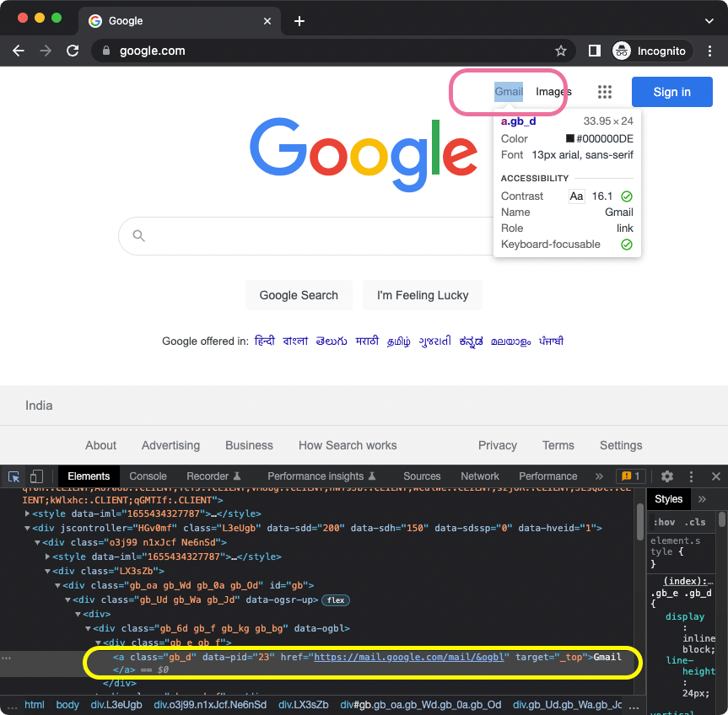
Task: Switch Google language to ಕನ್ನಡ
Action: point(471,341)
